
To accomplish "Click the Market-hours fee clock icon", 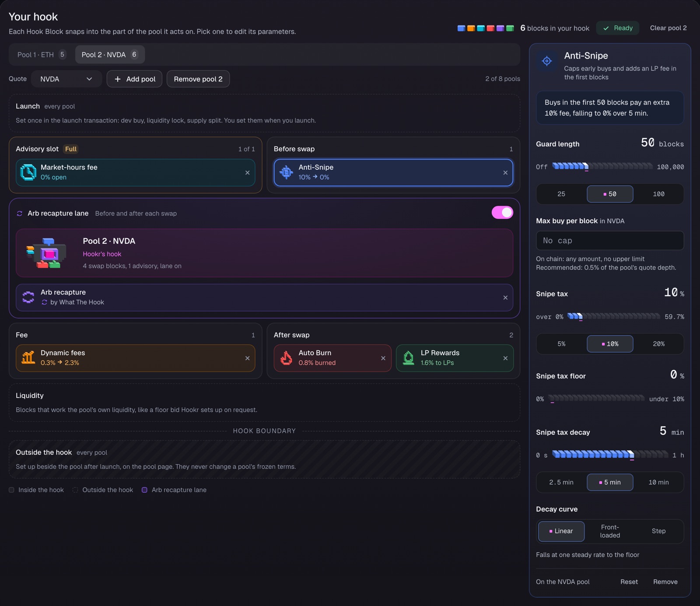I will tap(28, 172).
